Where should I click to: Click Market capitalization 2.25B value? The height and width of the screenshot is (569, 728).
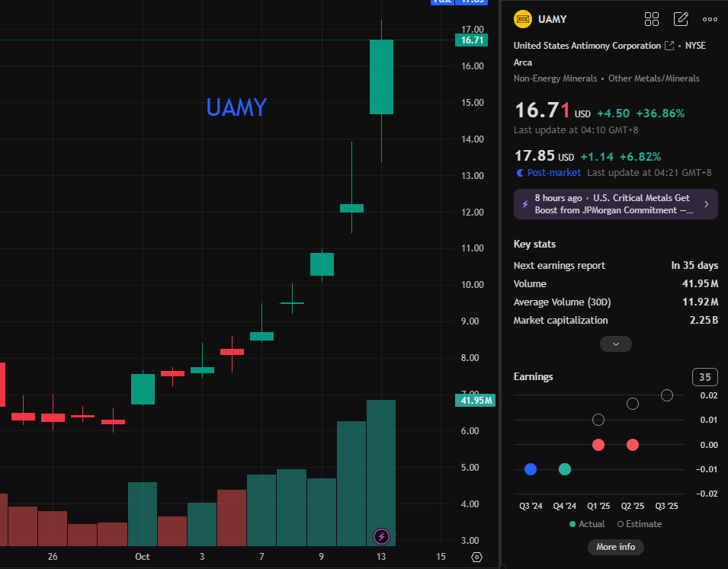pos(704,320)
